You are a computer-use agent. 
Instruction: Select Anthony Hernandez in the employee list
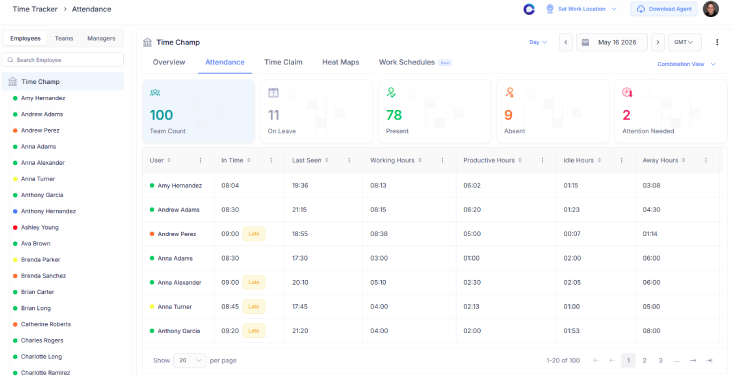[x=48, y=211]
